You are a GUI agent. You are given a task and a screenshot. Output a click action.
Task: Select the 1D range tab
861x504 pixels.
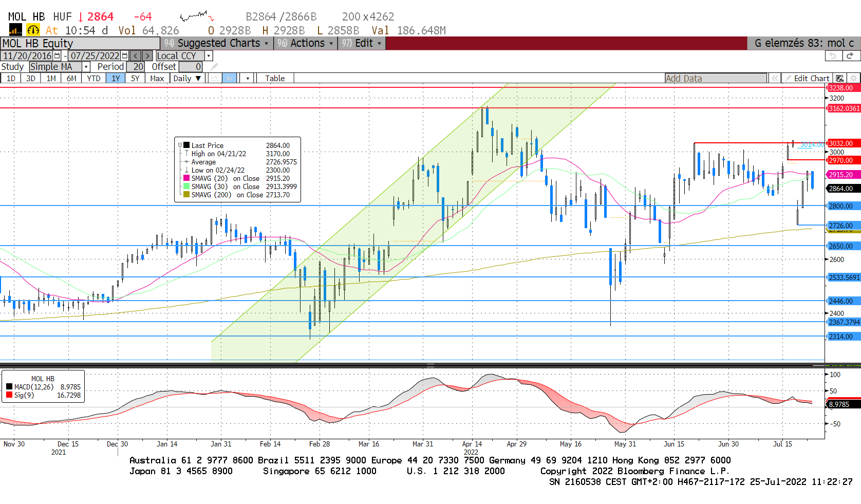pos(11,78)
